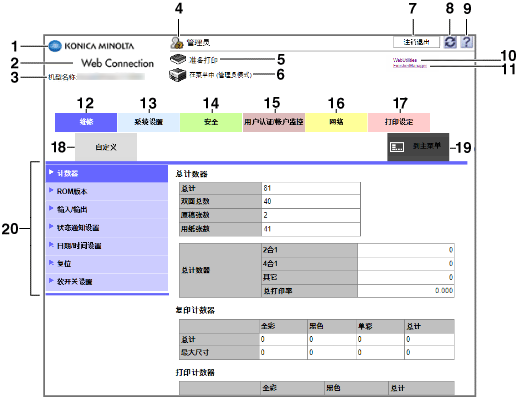Image resolution: width=517 pixels, height=397 pixels.
Task: Click the scanner status icon beside 管理员模式
Action: (x=178, y=75)
